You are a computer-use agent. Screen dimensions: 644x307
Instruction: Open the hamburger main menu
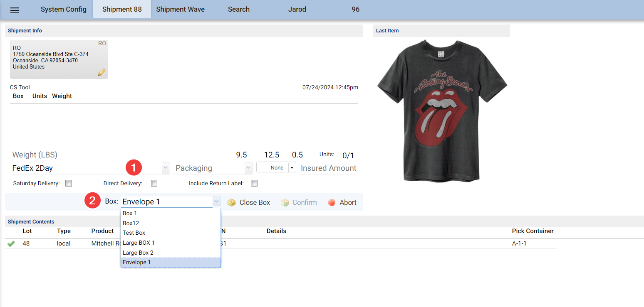pyautogui.click(x=15, y=10)
